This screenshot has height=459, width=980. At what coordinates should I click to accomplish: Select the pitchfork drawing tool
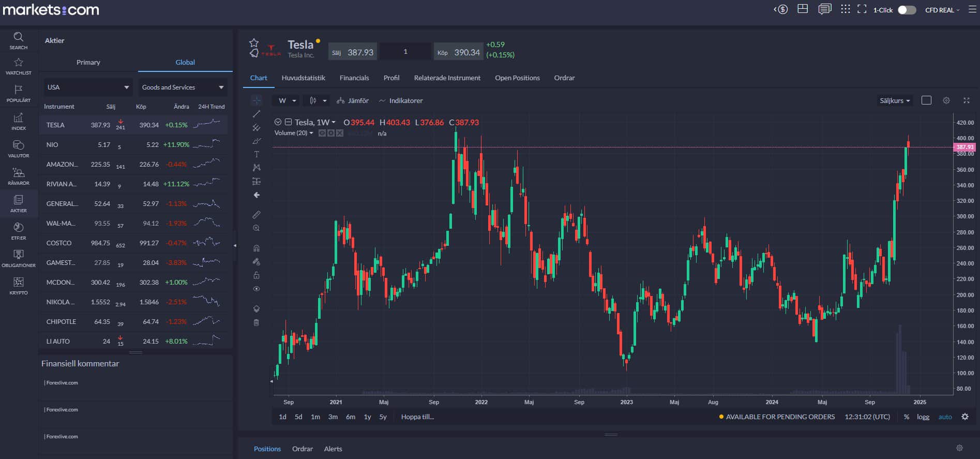pyautogui.click(x=257, y=127)
